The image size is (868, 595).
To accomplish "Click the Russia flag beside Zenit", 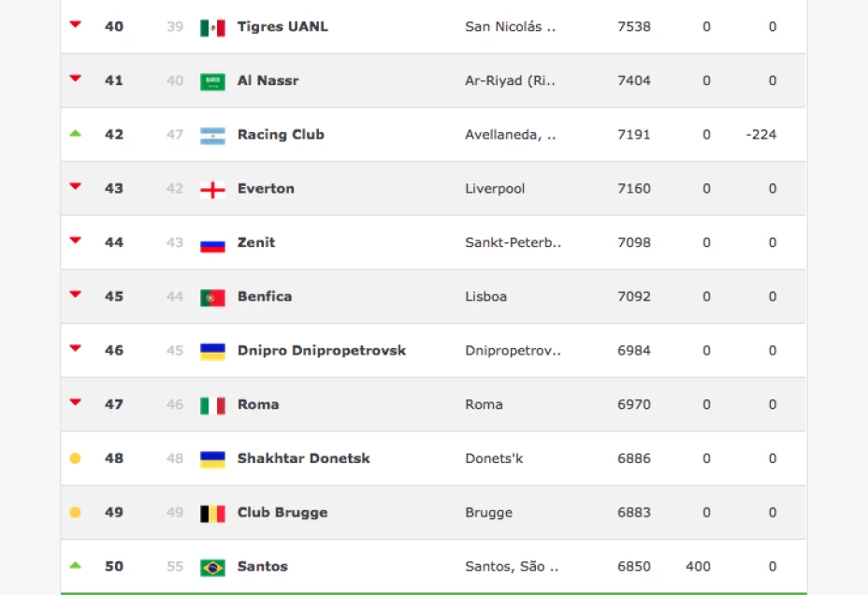I will tap(212, 243).
